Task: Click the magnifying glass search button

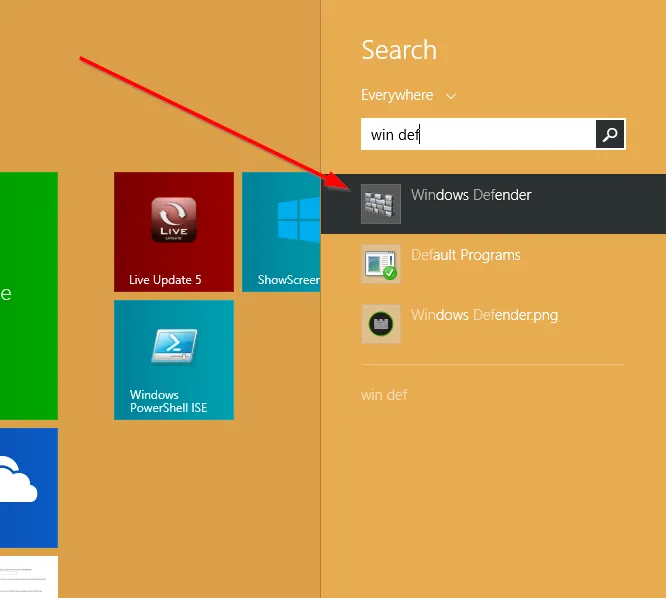Action: (x=610, y=134)
